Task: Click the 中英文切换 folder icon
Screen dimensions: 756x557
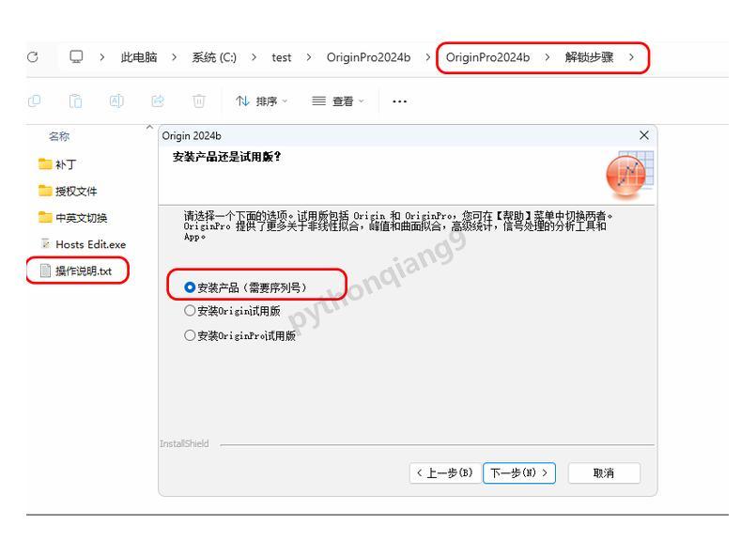Action: click(45, 217)
